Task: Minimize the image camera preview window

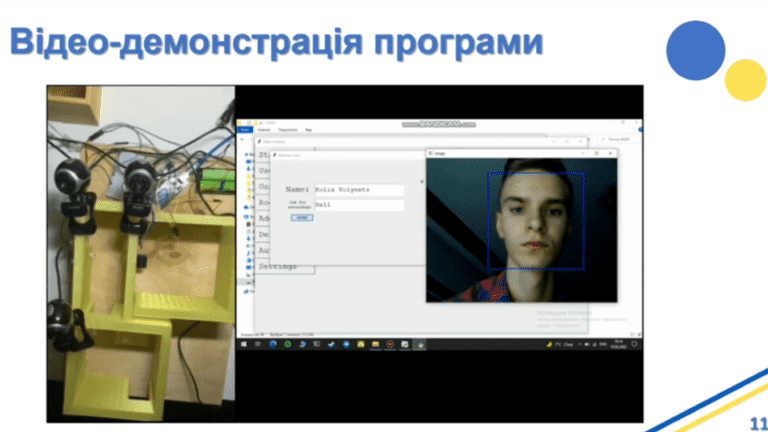Action: pyautogui.click(x=583, y=153)
